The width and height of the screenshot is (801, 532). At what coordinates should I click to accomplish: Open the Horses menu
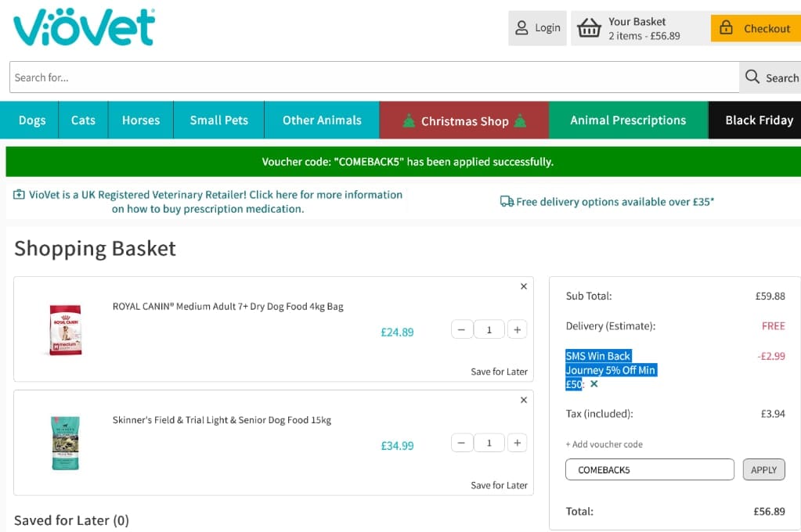pos(141,120)
